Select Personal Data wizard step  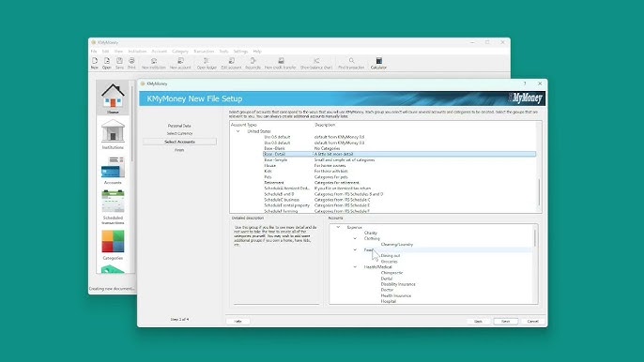179,126
